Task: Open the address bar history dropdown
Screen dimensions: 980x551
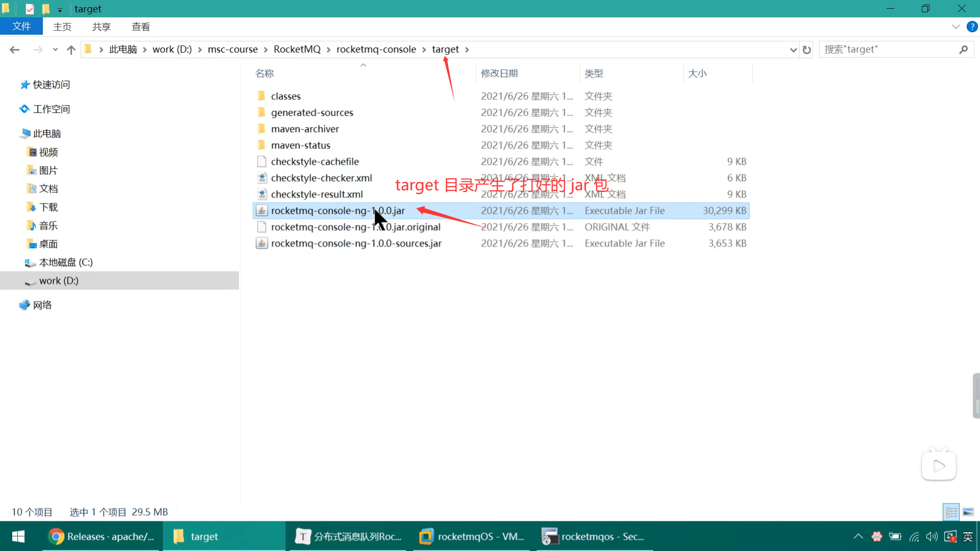Action: [x=793, y=49]
